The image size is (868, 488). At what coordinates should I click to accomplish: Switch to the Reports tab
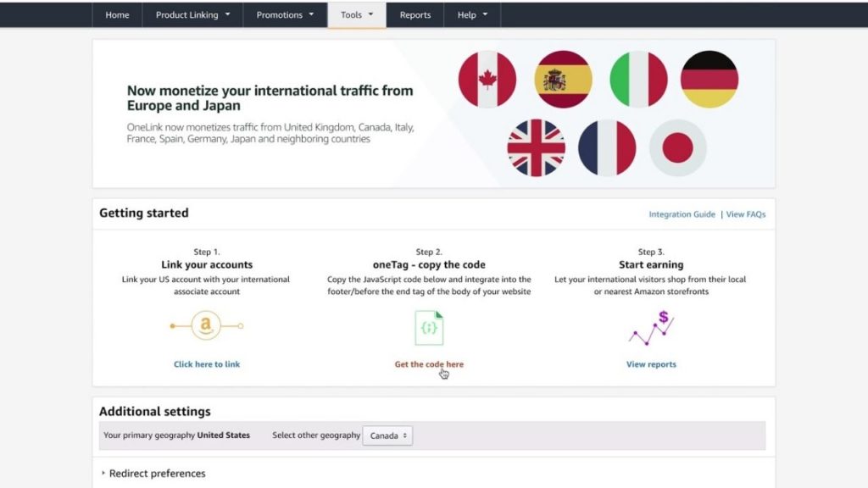pos(415,14)
